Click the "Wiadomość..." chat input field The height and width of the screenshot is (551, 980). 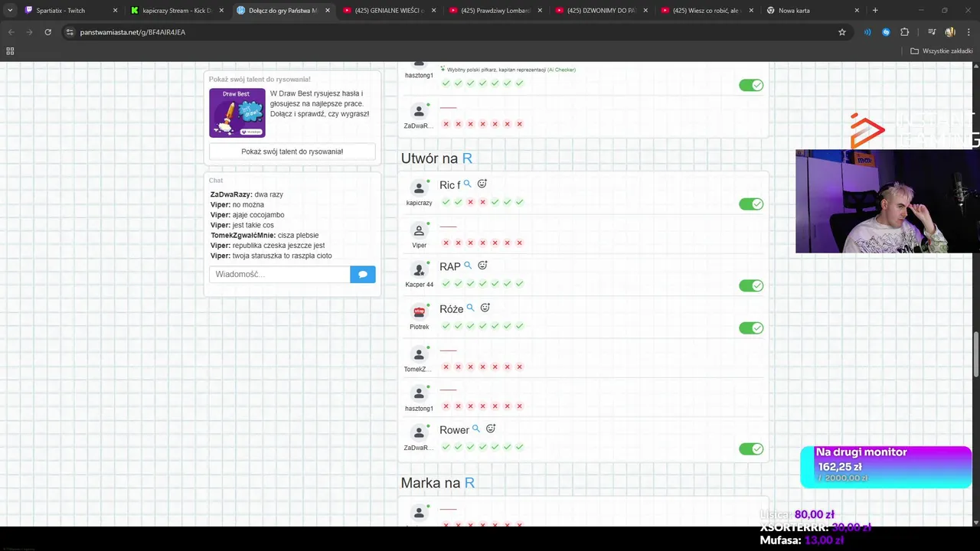coord(279,274)
